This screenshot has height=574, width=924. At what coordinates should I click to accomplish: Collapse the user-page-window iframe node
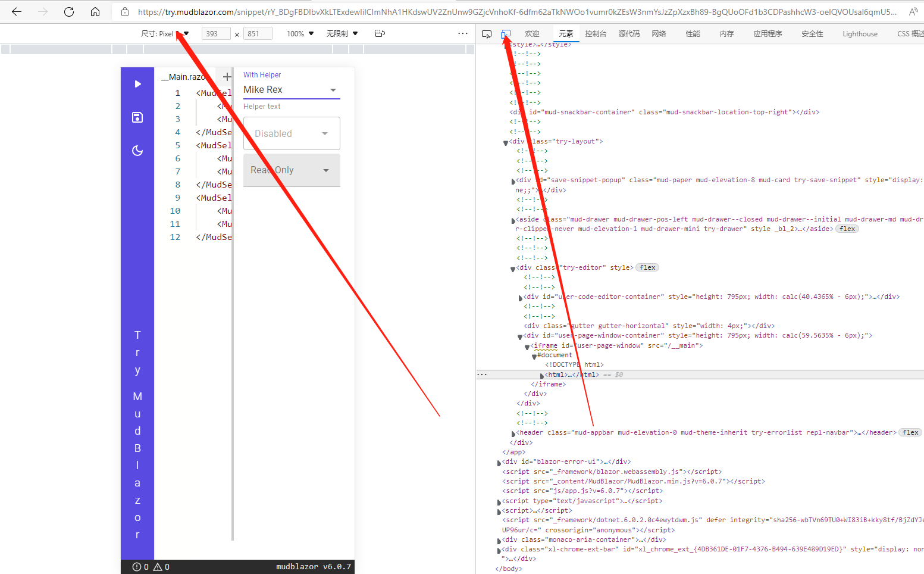pyautogui.click(x=527, y=347)
